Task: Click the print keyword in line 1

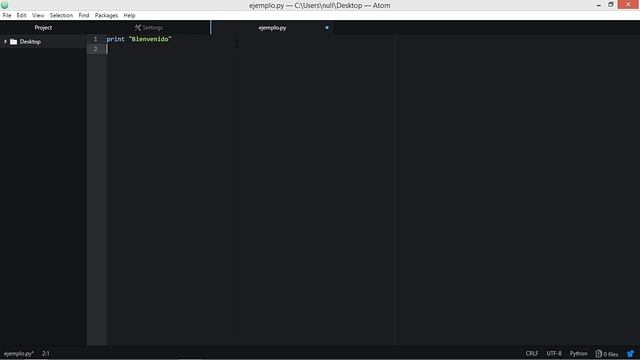Action: pyautogui.click(x=116, y=39)
